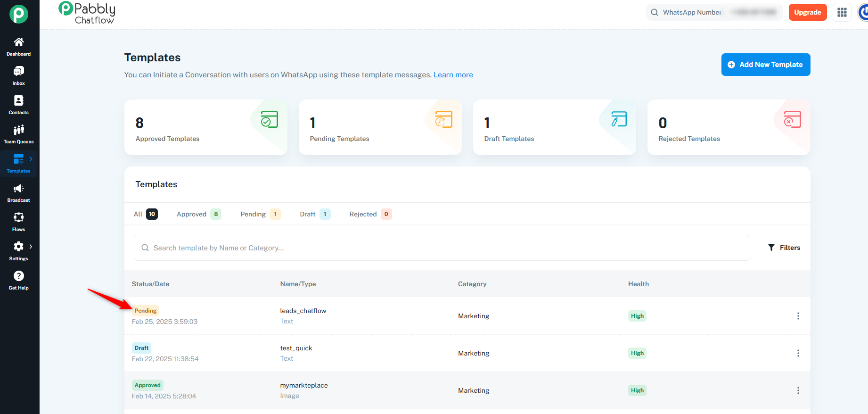Click the Upgrade button

(808, 12)
